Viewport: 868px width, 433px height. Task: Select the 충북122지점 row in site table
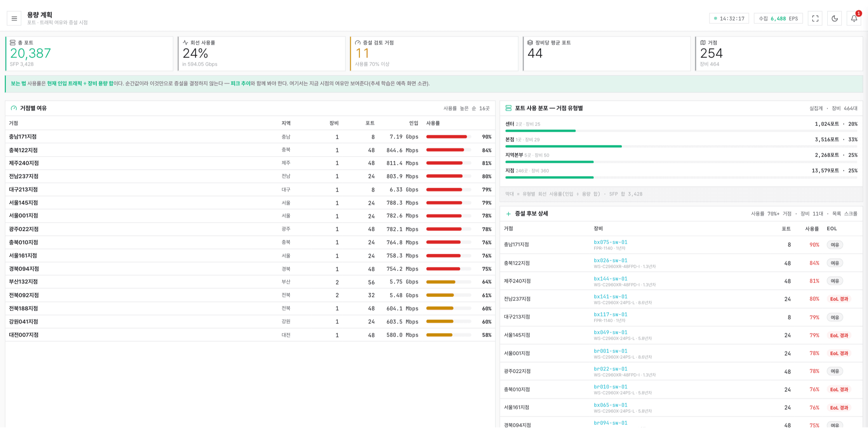(250, 150)
